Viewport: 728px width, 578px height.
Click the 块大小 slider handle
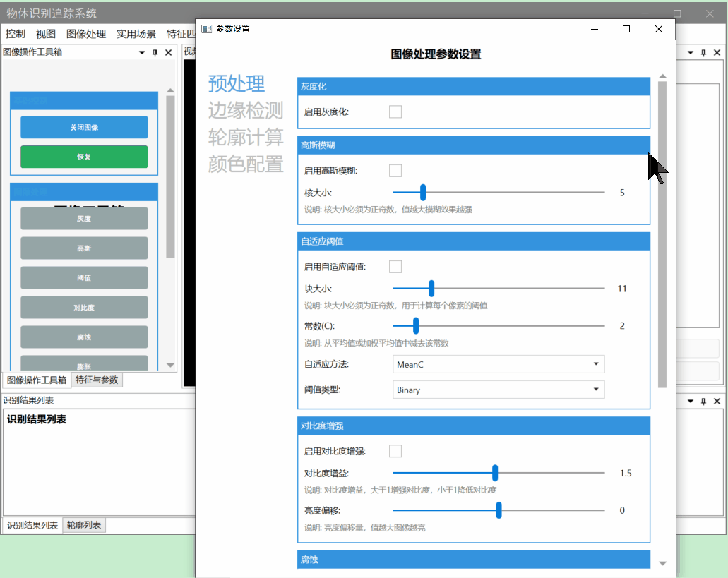click(x=431, y=288)
